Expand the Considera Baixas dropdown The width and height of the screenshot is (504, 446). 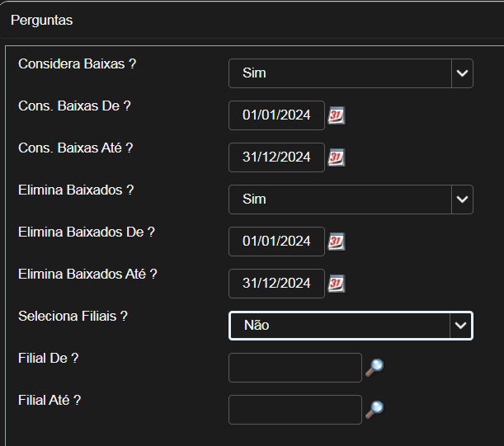click(462, 73)
